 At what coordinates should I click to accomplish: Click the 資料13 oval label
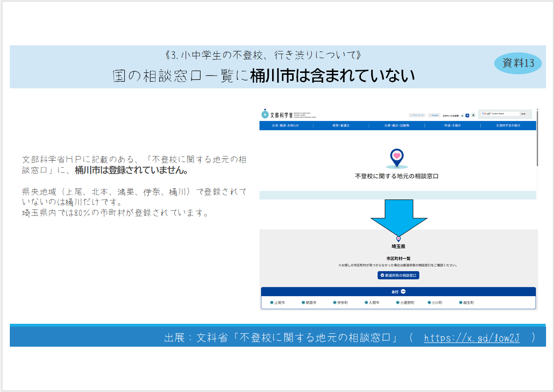pyautogui.click(x=518, y=63)
